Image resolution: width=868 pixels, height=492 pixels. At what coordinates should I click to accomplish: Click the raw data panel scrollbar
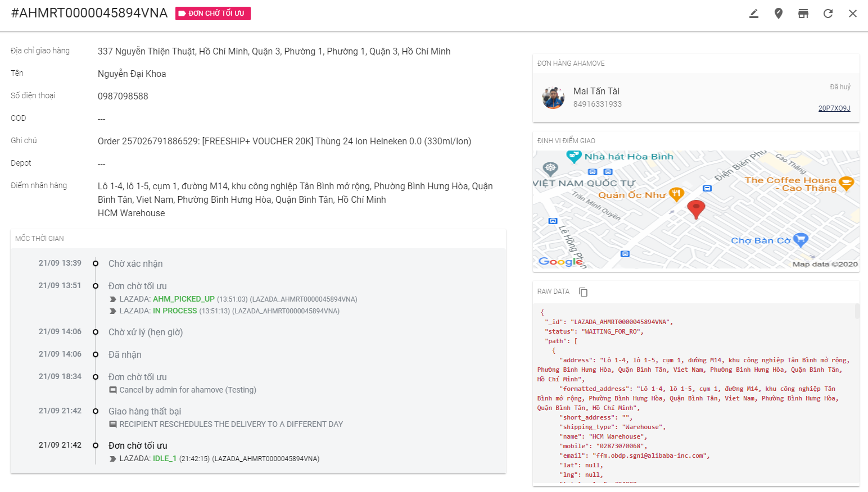pos(857,312)
